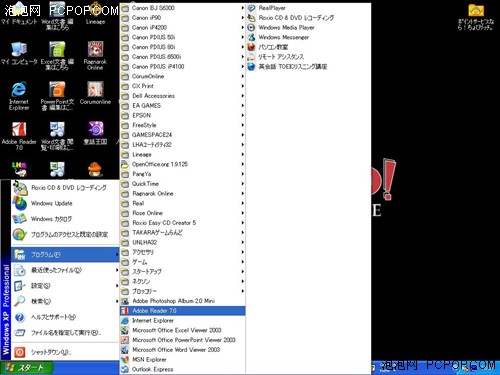Expand OpenOffice.org 1.9.125 folder

[x=183, y=164]
